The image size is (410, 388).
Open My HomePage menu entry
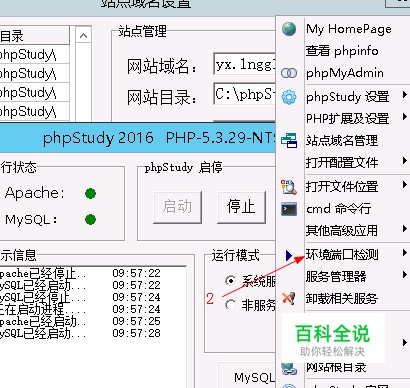pos(349,29)
